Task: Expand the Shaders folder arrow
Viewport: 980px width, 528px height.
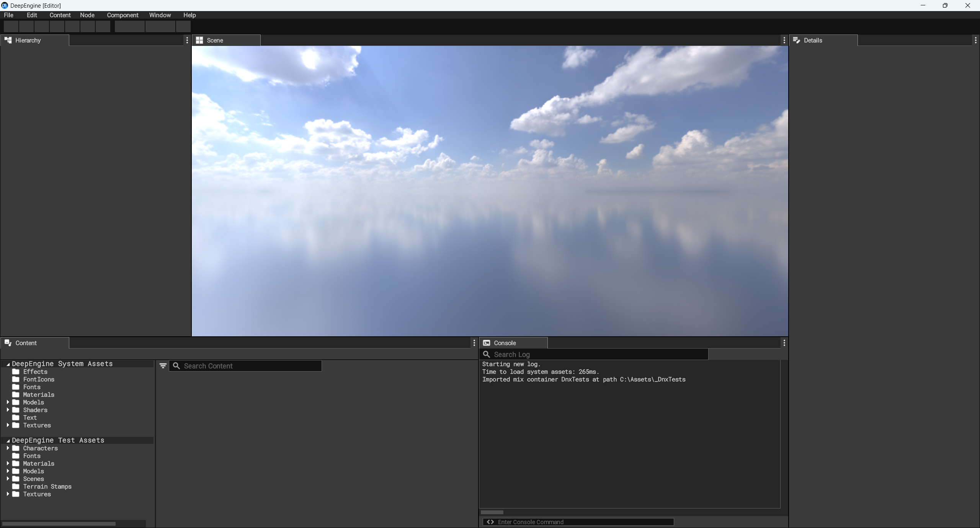Action: pyautogui.click(x=8, y=410)
